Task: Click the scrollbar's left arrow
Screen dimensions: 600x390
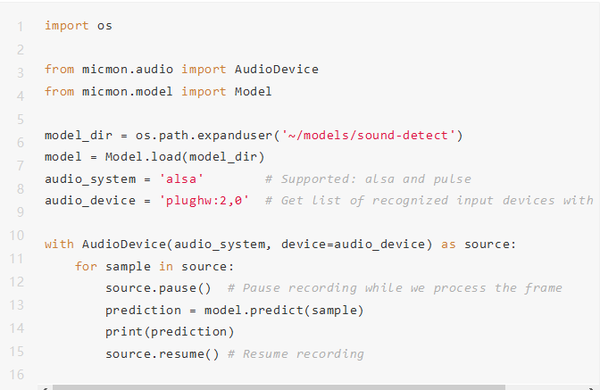Action: tap(45, 388)
